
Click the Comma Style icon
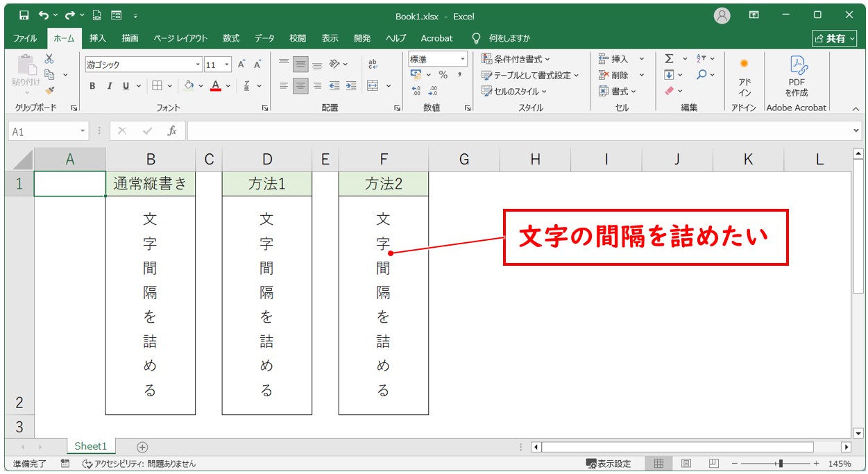[459, 75]
